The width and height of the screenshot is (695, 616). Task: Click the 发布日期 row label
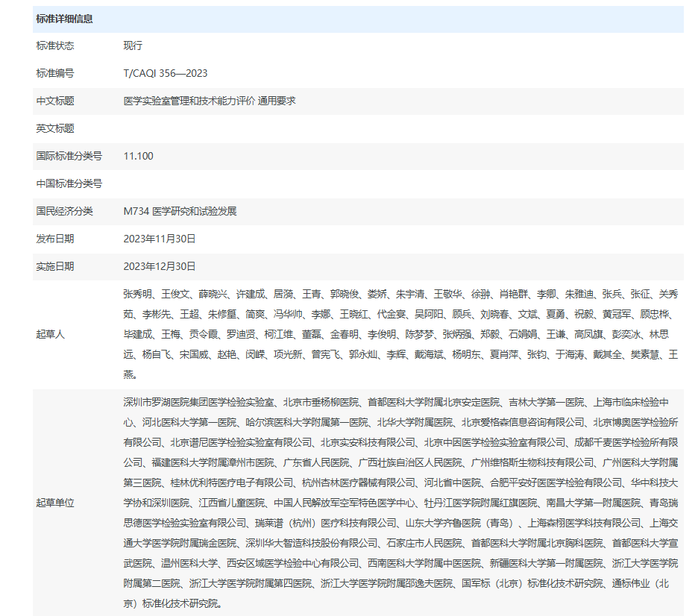pyautogui.click(x=55, y=239)
